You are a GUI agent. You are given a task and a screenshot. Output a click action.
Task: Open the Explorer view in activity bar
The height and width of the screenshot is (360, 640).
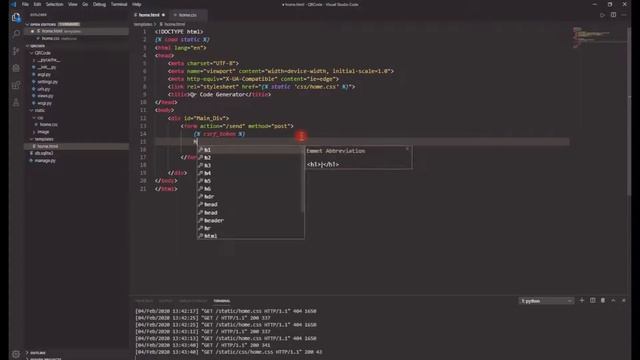pyautogui.click(x=16, y=18)
